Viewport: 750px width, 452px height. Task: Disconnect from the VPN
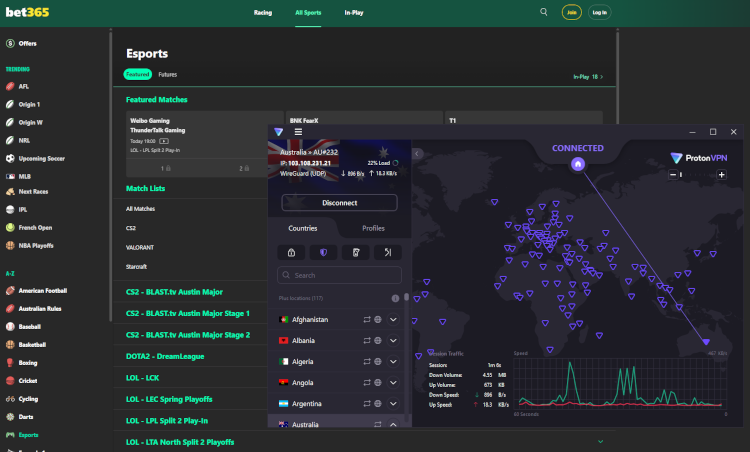(339, 203)
